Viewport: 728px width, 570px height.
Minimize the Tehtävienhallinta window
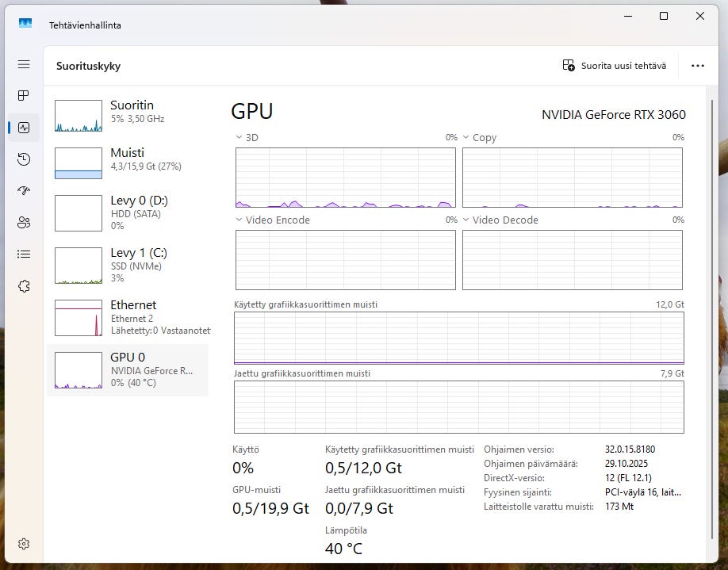point(628,16)
